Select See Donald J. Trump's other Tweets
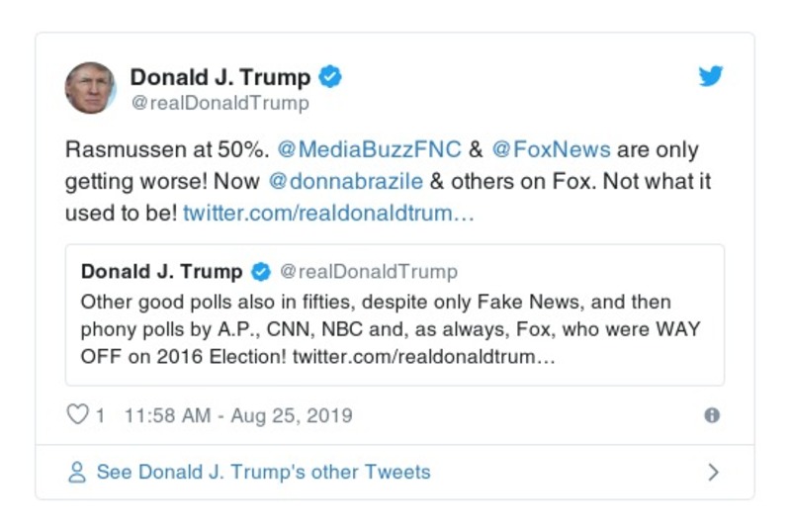 [x=263, y=472]
